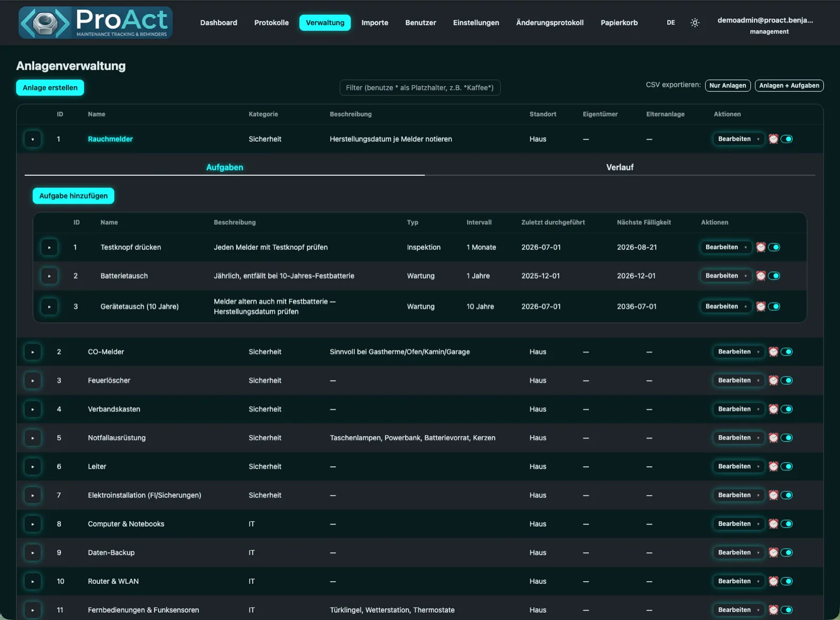Click the alarm clock icon for Notfallausrüstung

(x=773, y=438)
